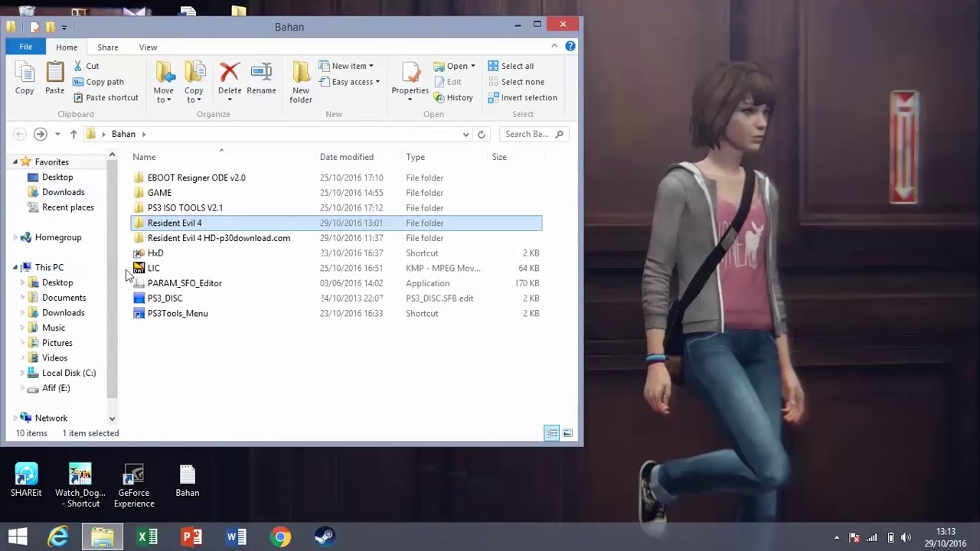Open the File menu tab
The image size is (980, 551).
tap(25, 47)
